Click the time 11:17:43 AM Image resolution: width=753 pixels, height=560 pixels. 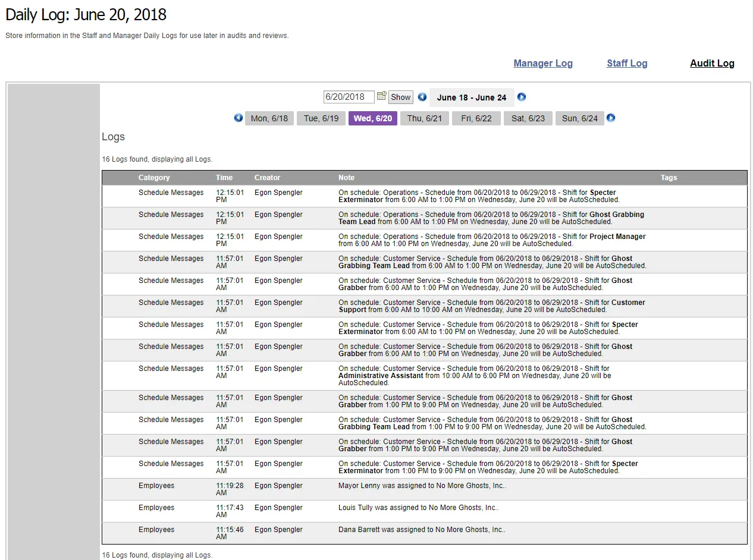coord(229,511)
